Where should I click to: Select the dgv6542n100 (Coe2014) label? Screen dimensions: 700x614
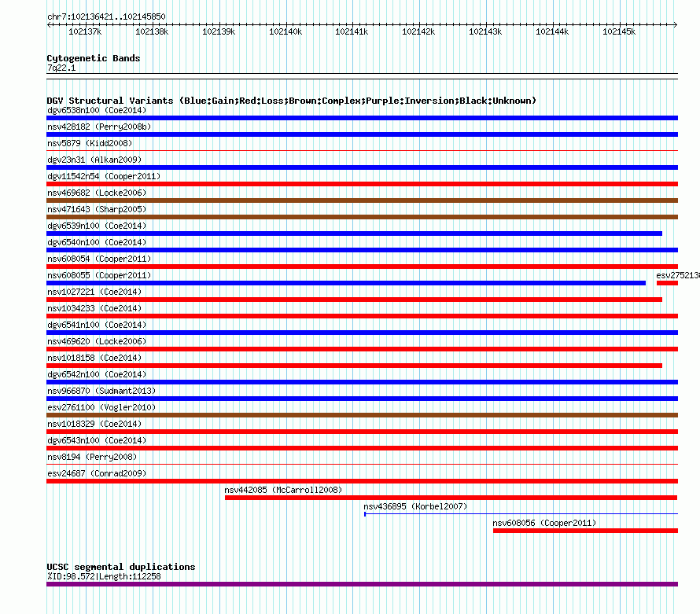97,374
